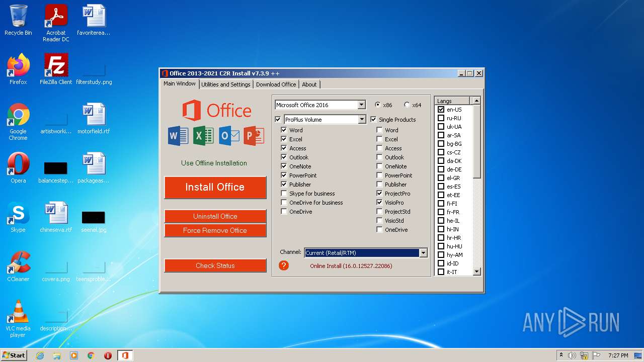Enable OneDrive for business checkbox
This screenshot has width=644, height=362.
tap(284, 203)
